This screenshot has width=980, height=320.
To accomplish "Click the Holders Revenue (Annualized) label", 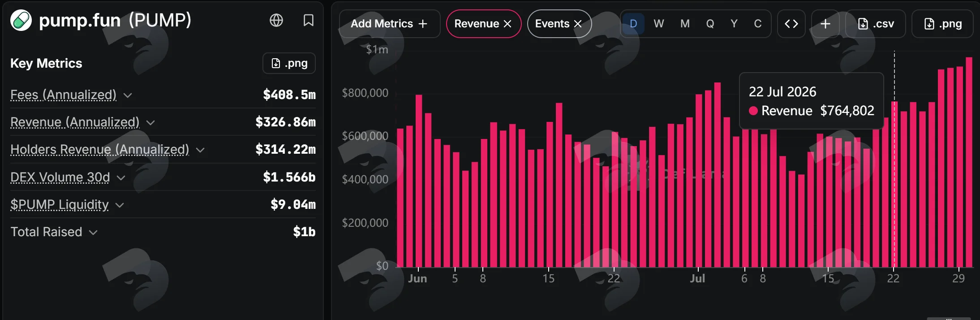I will click(x=100, y=149).
